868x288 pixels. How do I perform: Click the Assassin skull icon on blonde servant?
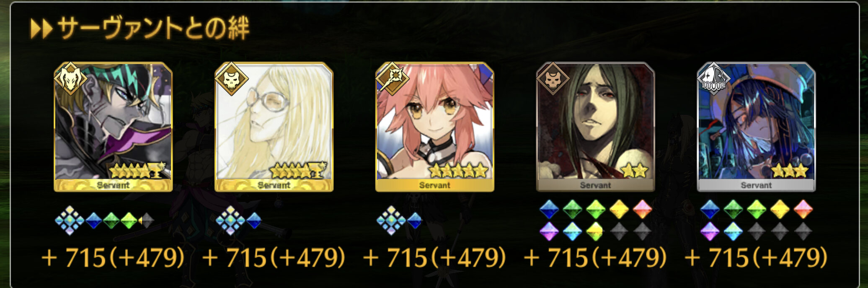(231, 79)
